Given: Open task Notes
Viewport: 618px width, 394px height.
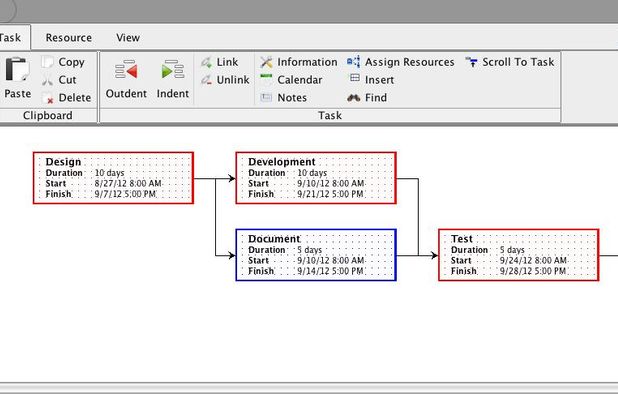Looking at the screenshot, I should point(283,98).
